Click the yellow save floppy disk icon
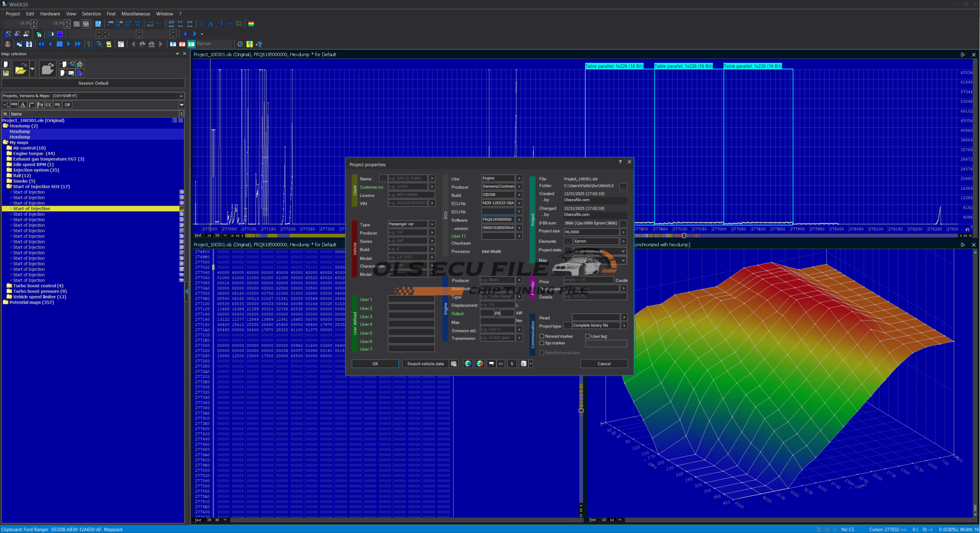980x533 pixels. click(6, 73)
